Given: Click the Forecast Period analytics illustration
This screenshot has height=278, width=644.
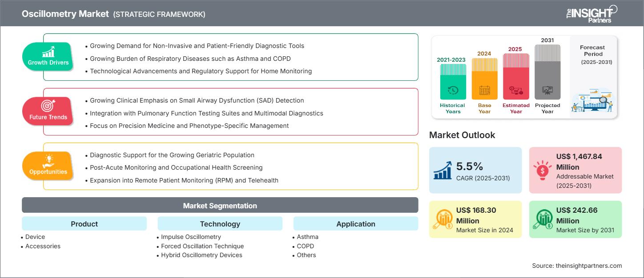Looking at the screenshot, I should pos(593,100).
